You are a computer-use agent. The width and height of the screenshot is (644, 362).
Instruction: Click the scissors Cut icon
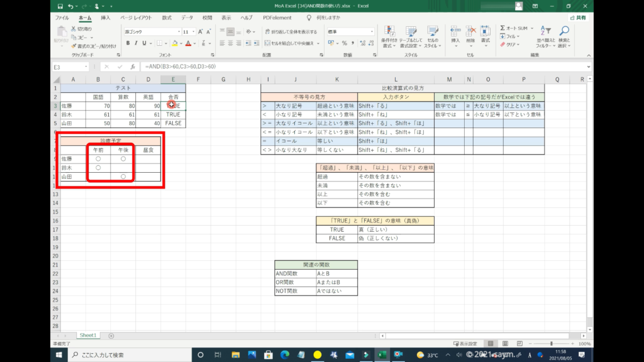click(x=74, y=29)
